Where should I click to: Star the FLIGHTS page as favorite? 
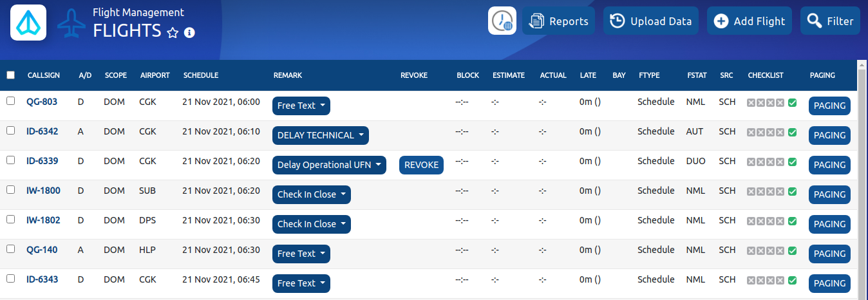pyautogui.click(x=173, y=32)
